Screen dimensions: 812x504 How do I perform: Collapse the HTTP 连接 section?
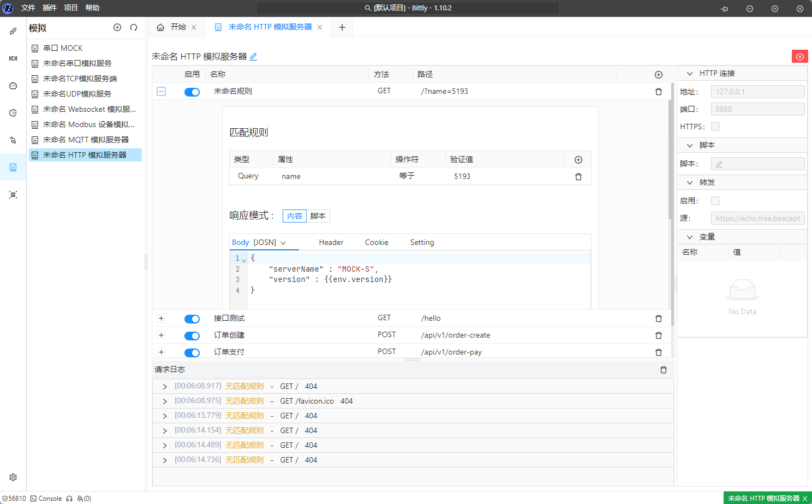point(690,74)
